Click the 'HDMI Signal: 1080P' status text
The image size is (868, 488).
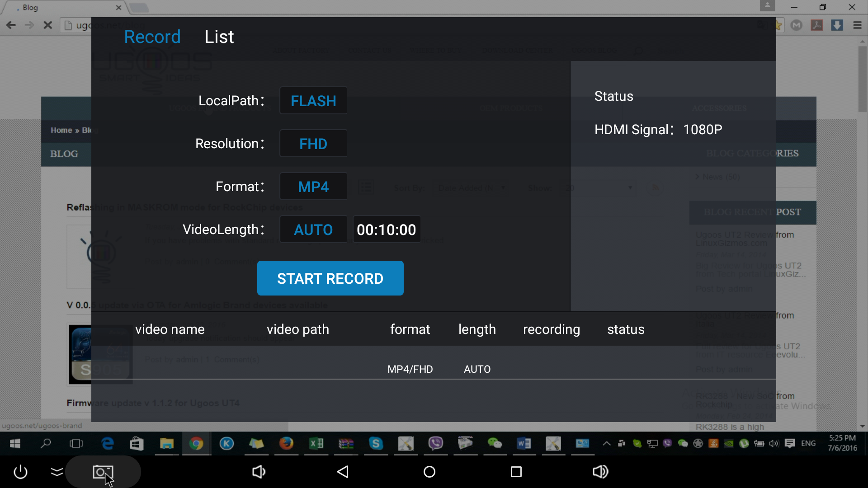pos(658,130)
